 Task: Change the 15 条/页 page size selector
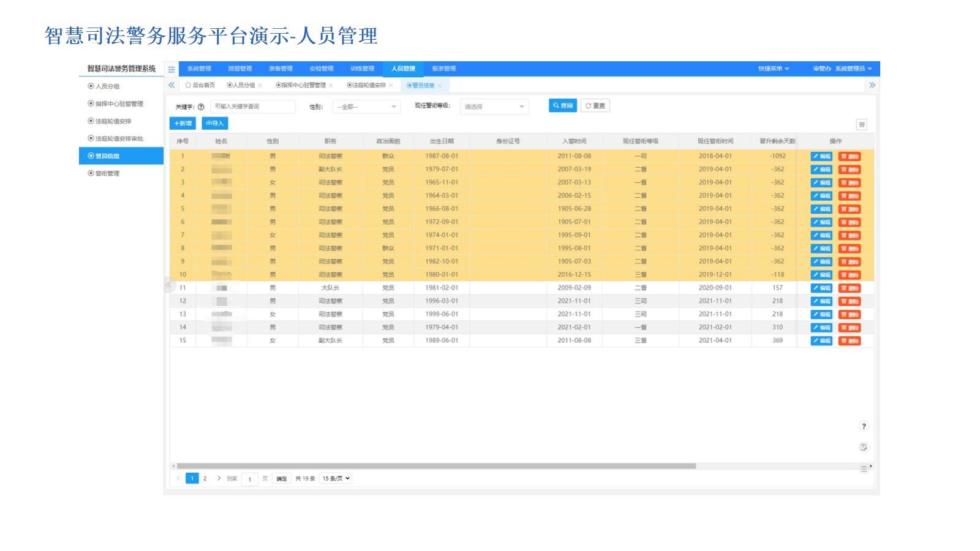tap(336, 479)
